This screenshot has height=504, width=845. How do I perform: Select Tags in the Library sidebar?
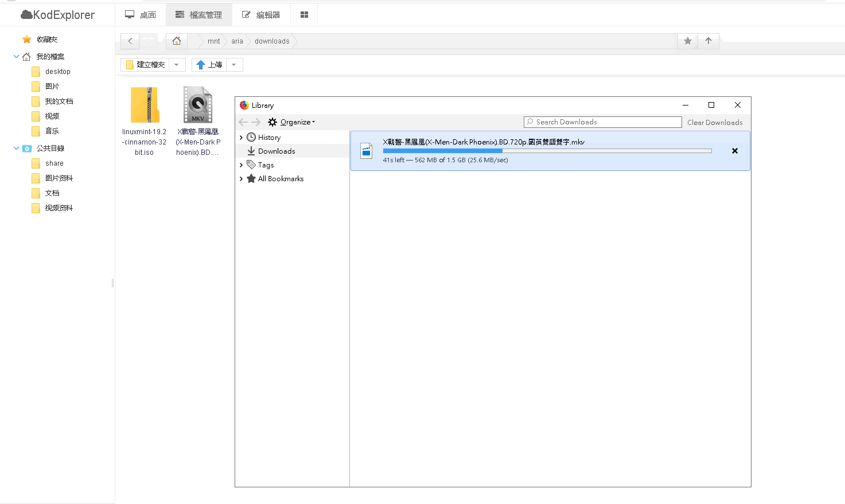(266, 165)
